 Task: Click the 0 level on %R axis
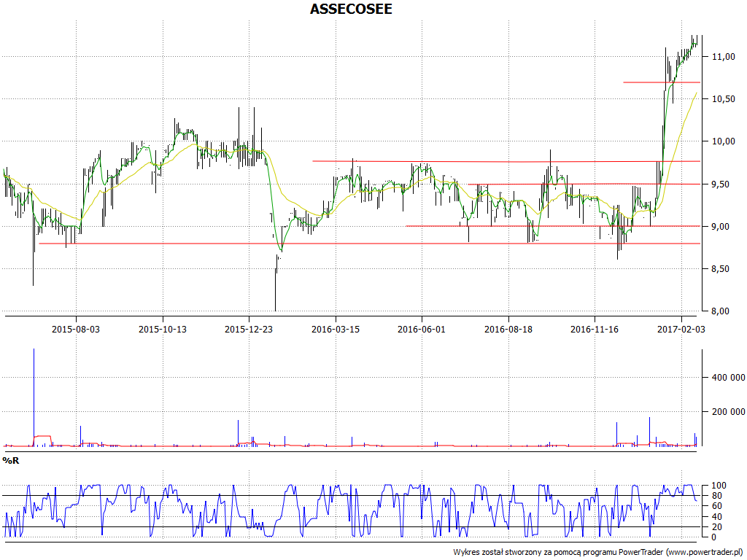(x=713, y=537)
